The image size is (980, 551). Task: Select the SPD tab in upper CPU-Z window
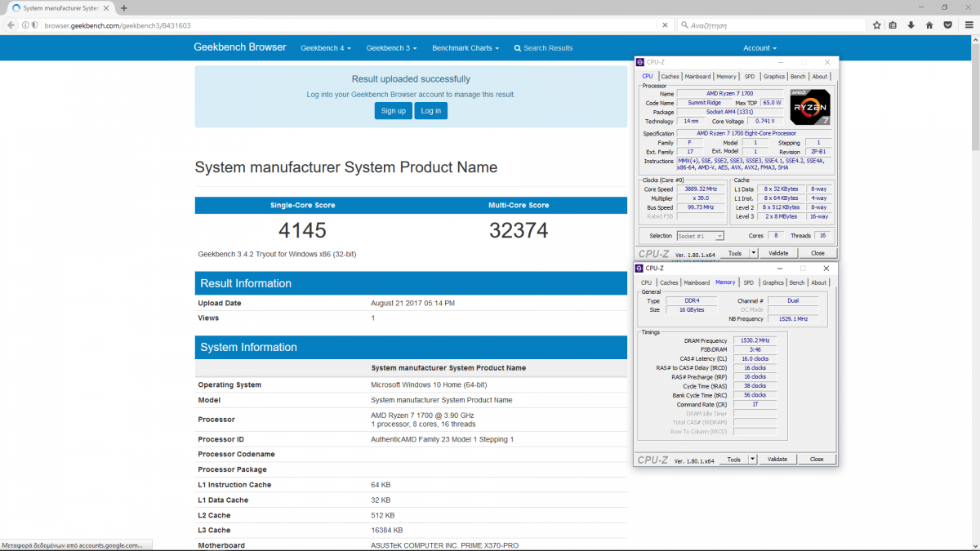749,77
